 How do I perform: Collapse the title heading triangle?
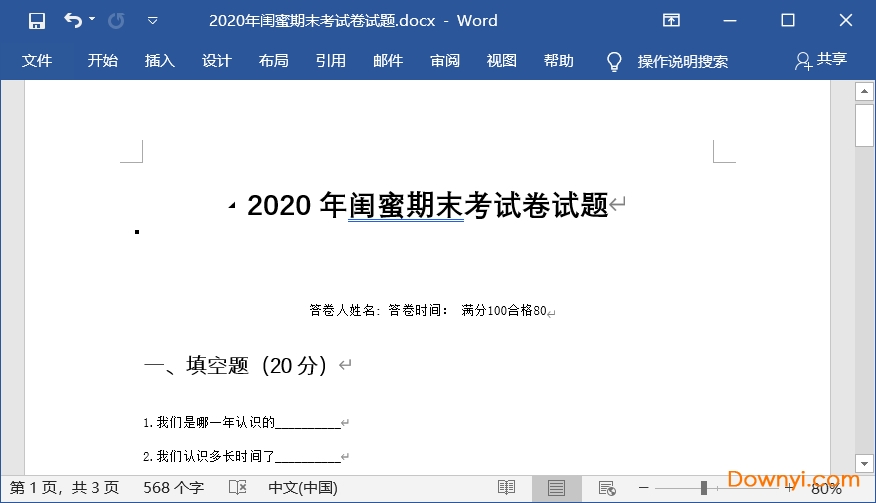232,206
